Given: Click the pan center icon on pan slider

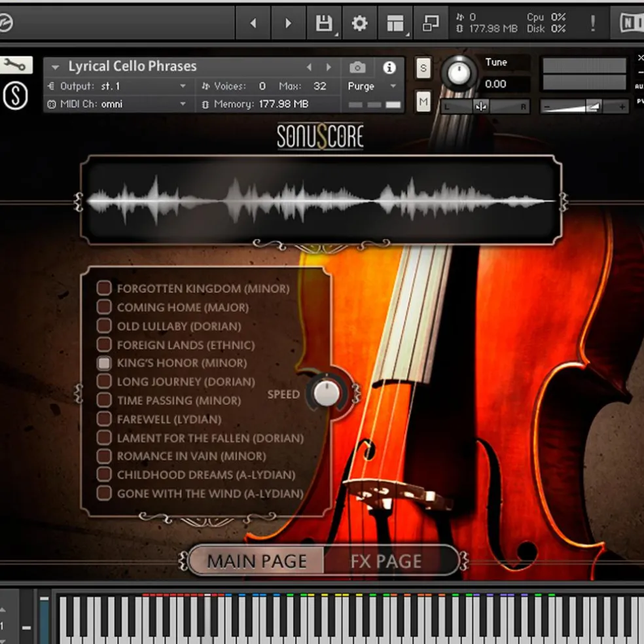Looking at the screenshot, I should [x=480, y=107].
